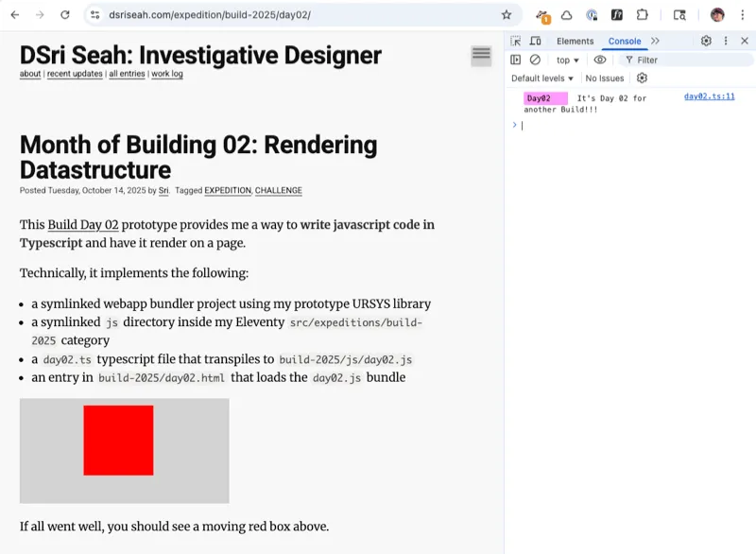Open the Default levels dropdown

point(541,78)
